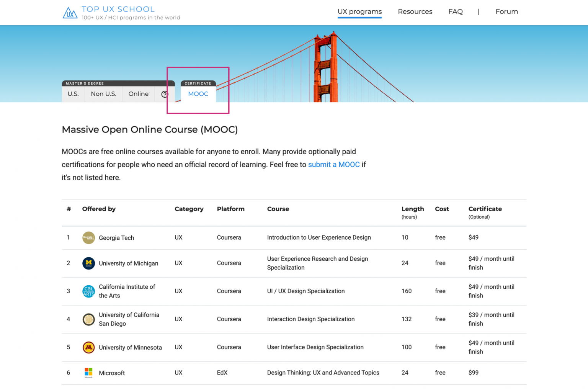Click 'User Interface Design Specialization' course

click(315, 347)
